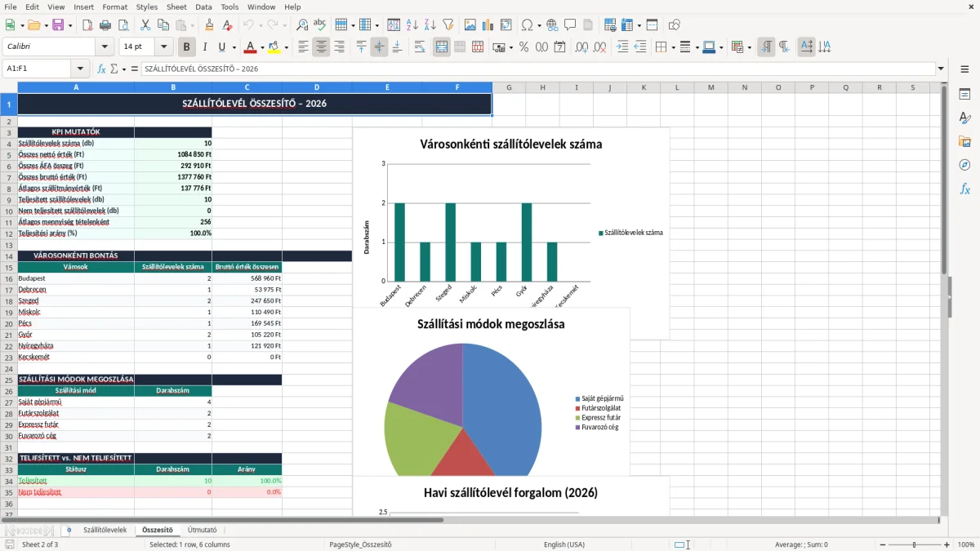Click the Insert Hyperlink globe icon
Screen dimensions: 980x551
pos(552,25)
